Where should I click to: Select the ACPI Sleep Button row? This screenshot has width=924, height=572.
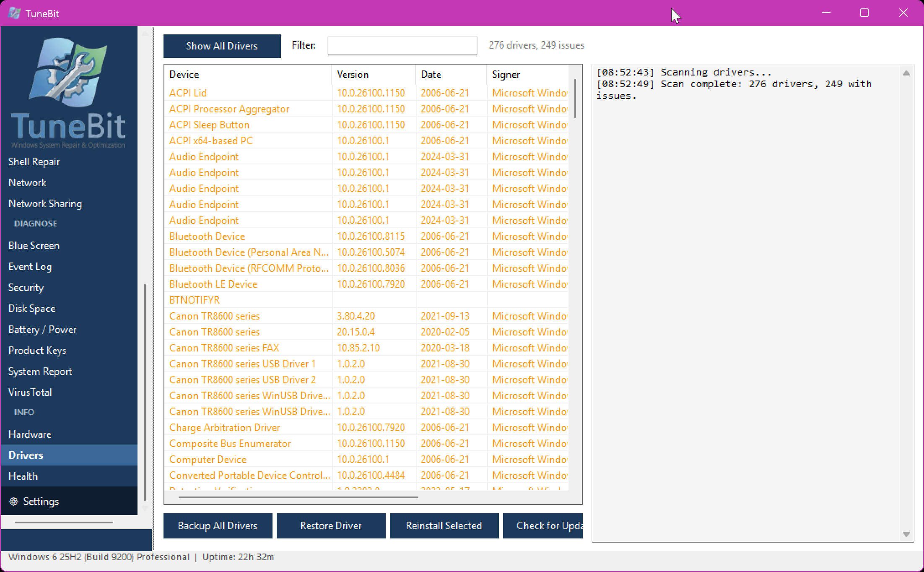point(366,125)
